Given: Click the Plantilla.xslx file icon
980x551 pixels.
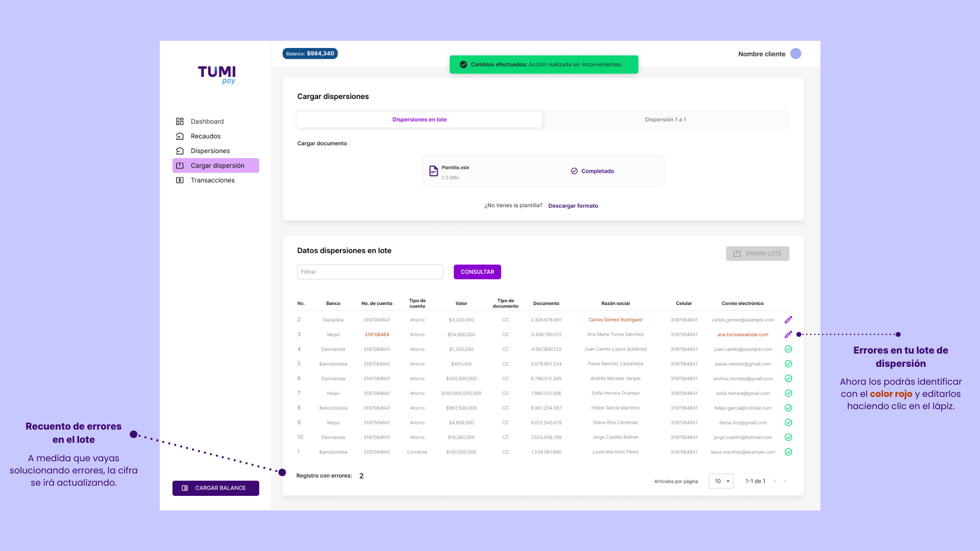Looking at the screenshot, I should click(433, 171).
